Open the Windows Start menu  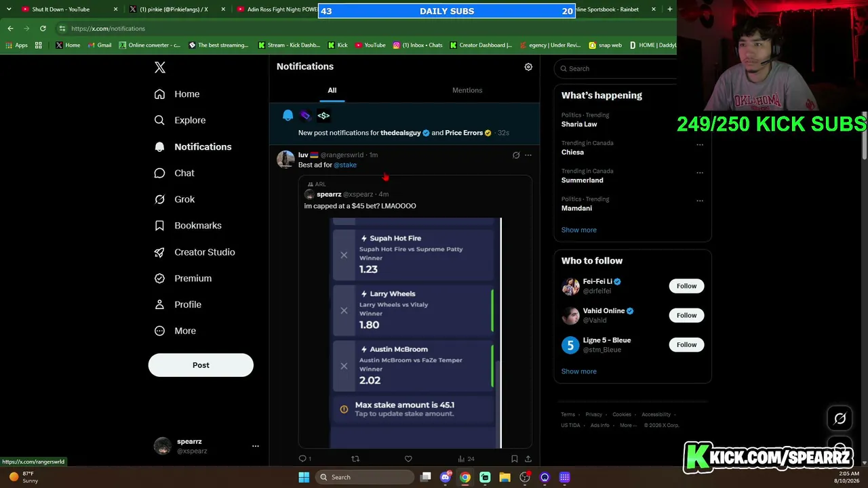(304, 477)
